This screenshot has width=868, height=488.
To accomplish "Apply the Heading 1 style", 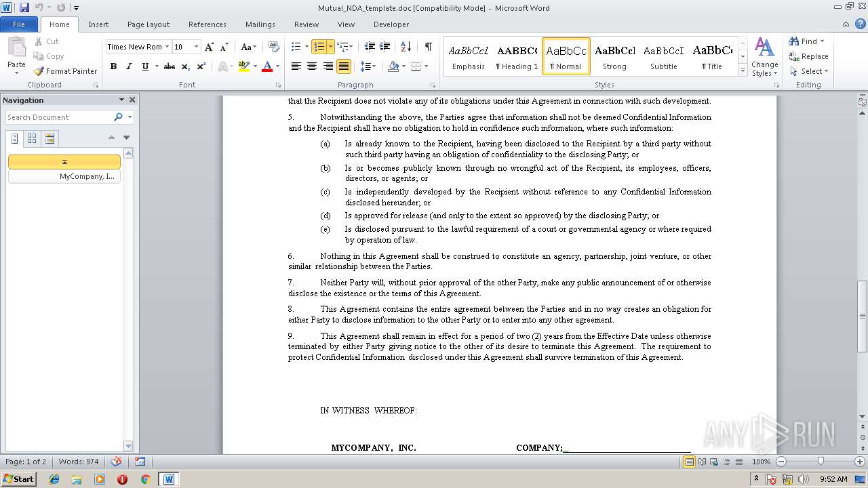I will [x=517, y=56].
